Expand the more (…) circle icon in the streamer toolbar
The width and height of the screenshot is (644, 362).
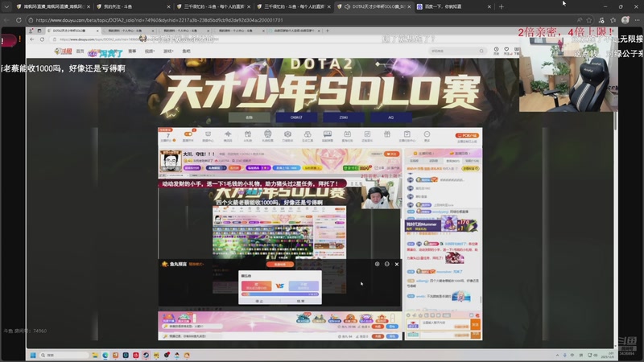coord(427,134)
